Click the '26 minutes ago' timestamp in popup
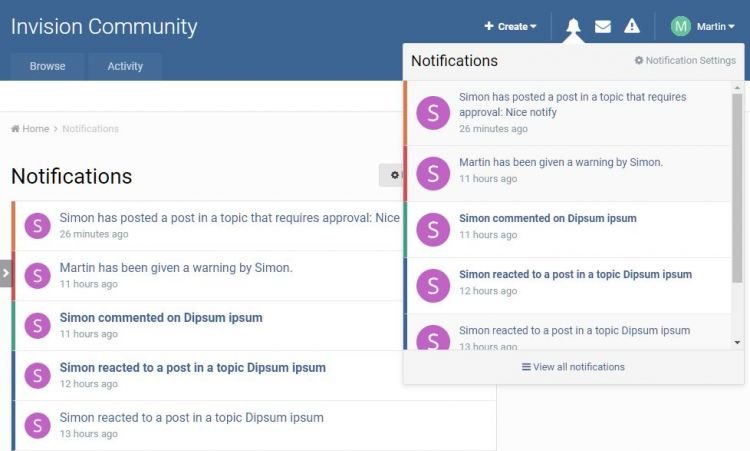 tap(493, 129)
